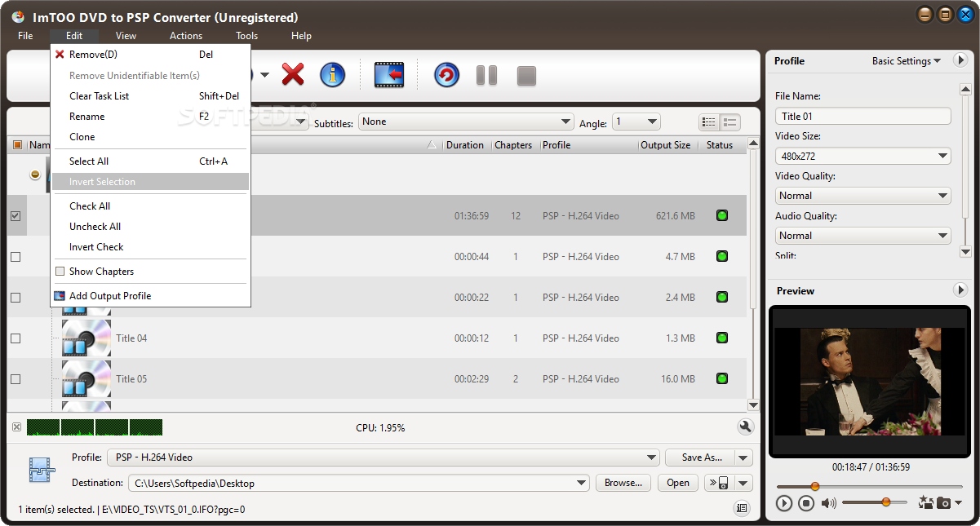
Task: Expand the Save As arrow menu
Action: [743, 457]
